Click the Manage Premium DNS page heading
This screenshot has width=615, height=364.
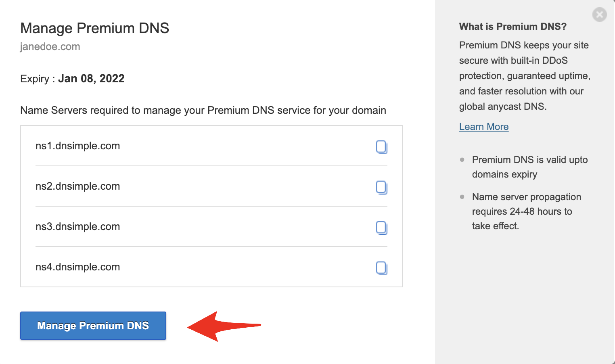point(94,28)
